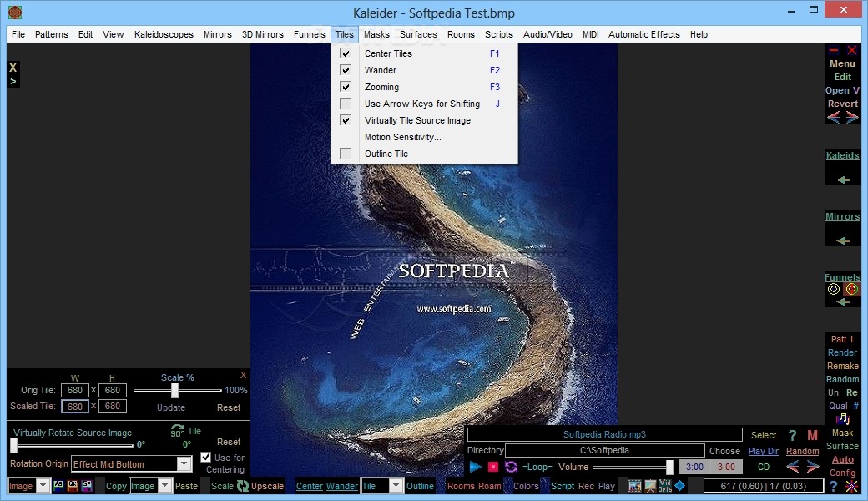Click the SP floppy disk icon
The width and height of the screenshot is (868, 501).
pyautogui.click(x=87, y=485)
